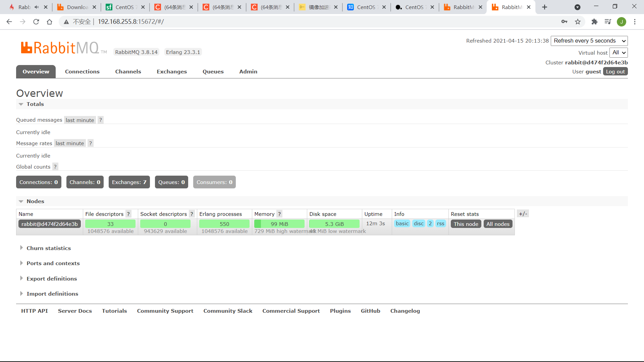The width and height of the screenshot is (644, 362).
Task: Switch to the Queues tab
Action: (x=213, y=72)
